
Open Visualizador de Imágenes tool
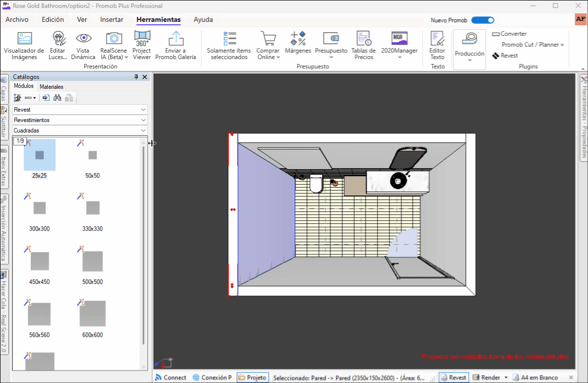click(x=24, y=45)
